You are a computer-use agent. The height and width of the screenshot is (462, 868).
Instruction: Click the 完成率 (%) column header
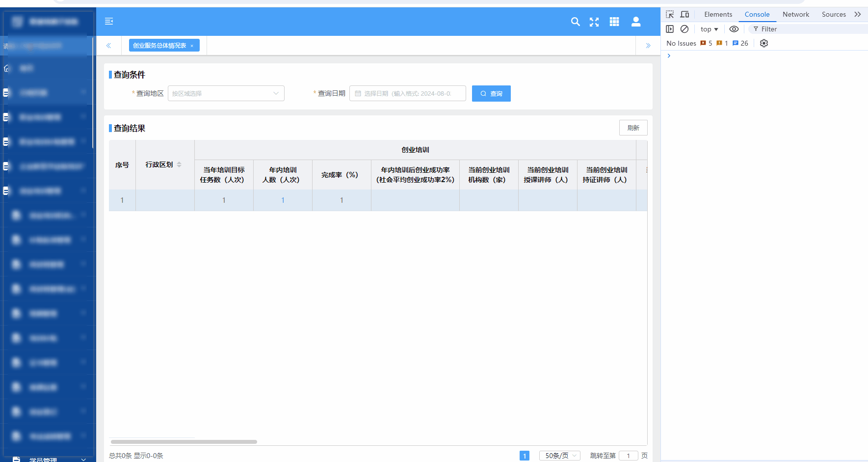[342, 175]
